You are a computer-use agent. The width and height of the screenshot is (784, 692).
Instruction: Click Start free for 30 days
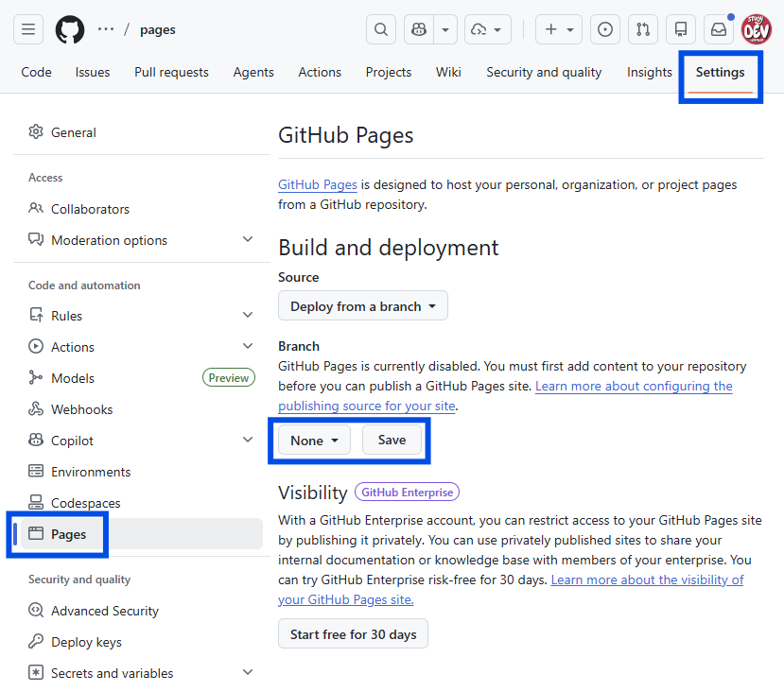pos(353,634)
